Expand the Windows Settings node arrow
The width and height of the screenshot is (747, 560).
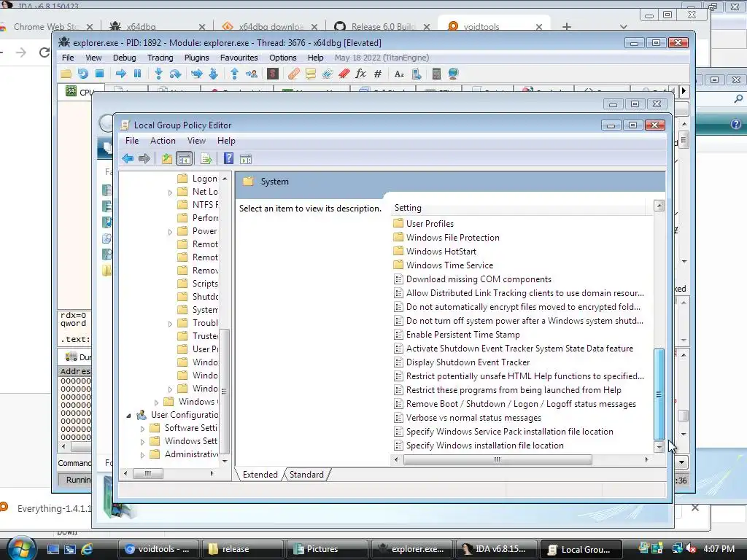142,442
